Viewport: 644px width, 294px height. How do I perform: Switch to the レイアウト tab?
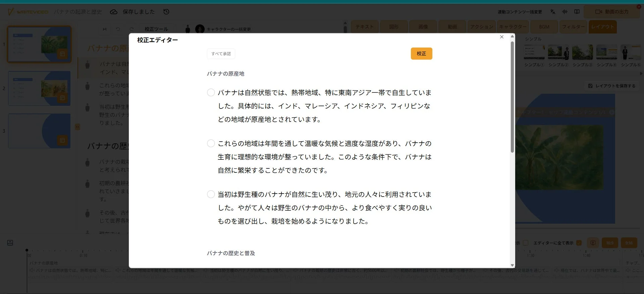(x=603, y=27)
